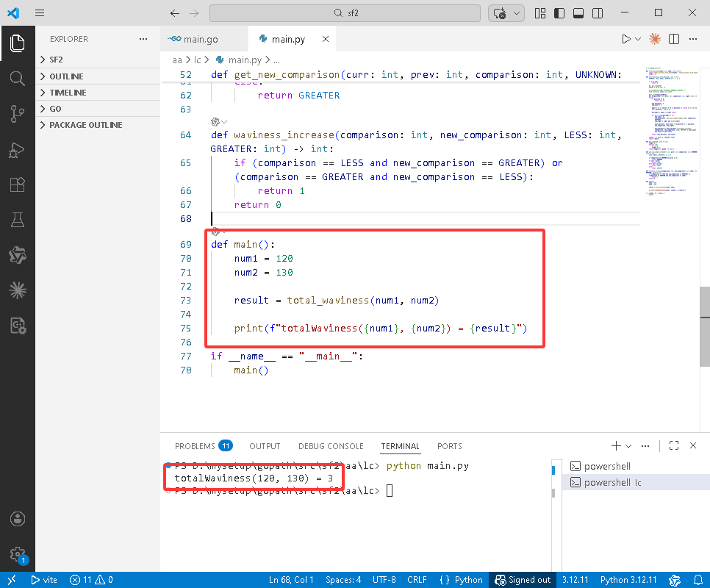
Task: Click the command center search box sf2
Action: [x=345, y=13]
